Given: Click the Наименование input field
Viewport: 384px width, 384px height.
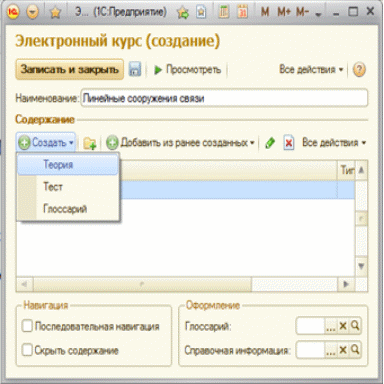Looking at the screenshot, I should [x=224, y=98].
